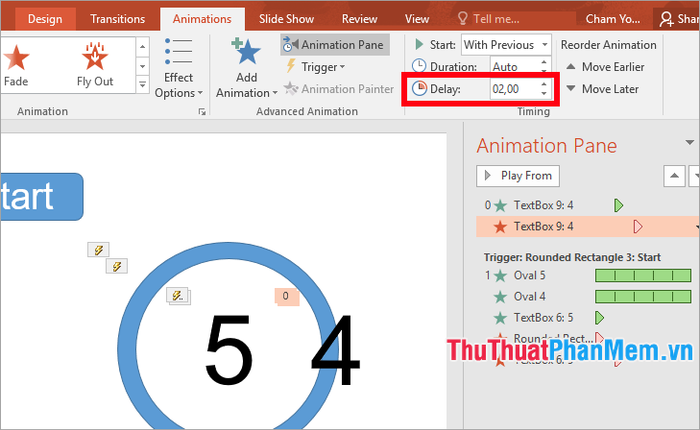The width and height of the screenshot is (700, 430).
Task: Click the green star icon of TextBox 6: 5
Action: tap(500, 318)
